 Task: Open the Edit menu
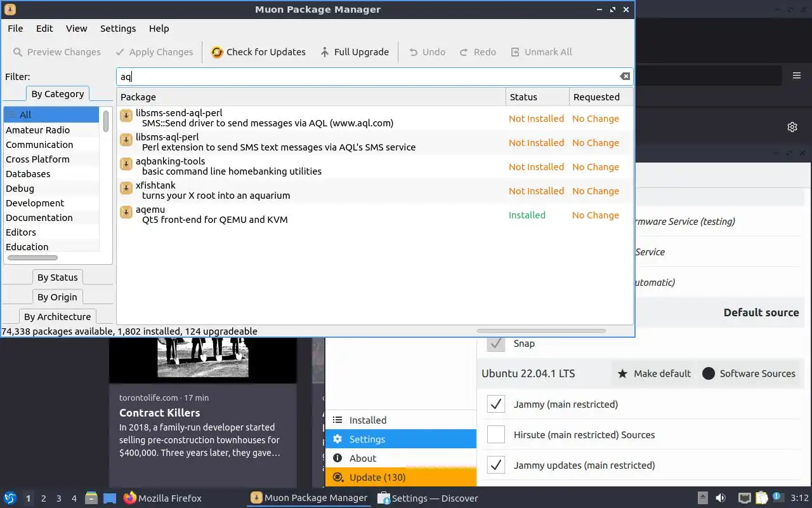44,29
